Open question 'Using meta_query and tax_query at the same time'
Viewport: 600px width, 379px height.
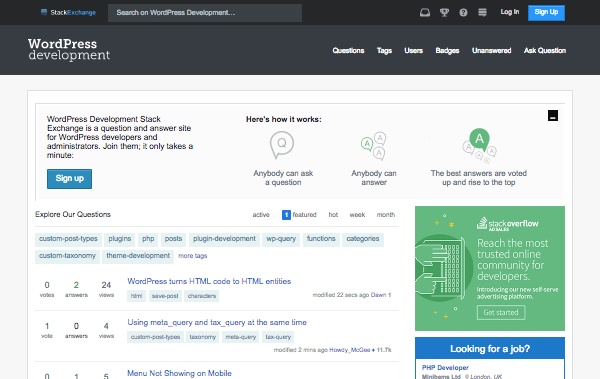pos(217,322)
